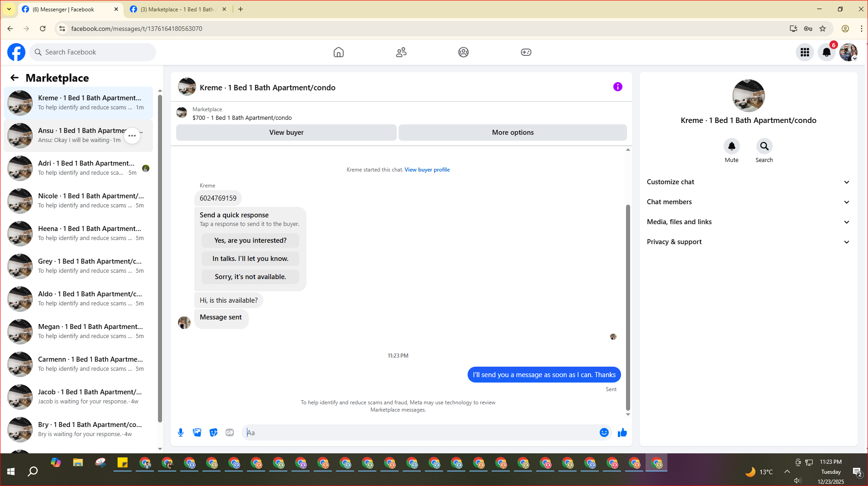Click the conversation list scrollbar
The height and width of the screenshot is (486, 868).
pos(160,259)
